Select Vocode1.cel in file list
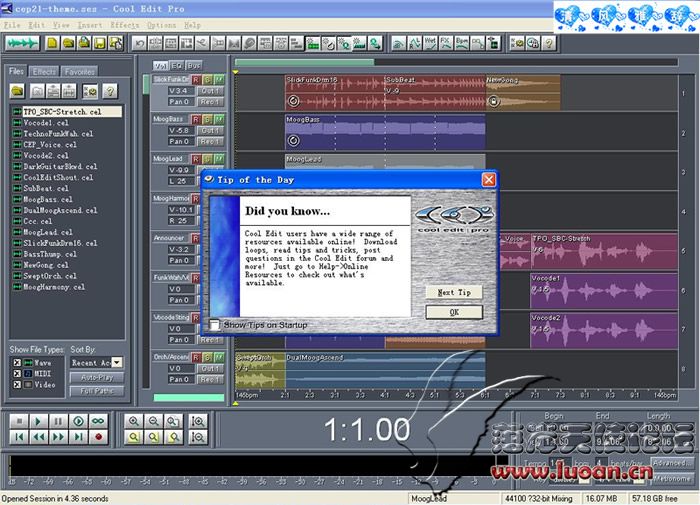Image resolution: width=700 pixels, height=505 pixels. coord(46,122)
